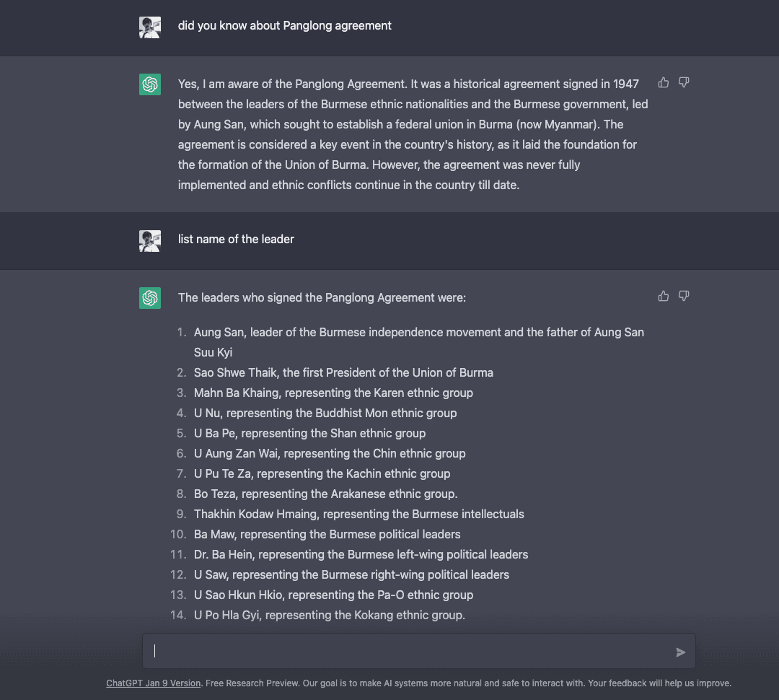Click the line mentioning Sao Shwe Thaik

[x=343, y=373]
